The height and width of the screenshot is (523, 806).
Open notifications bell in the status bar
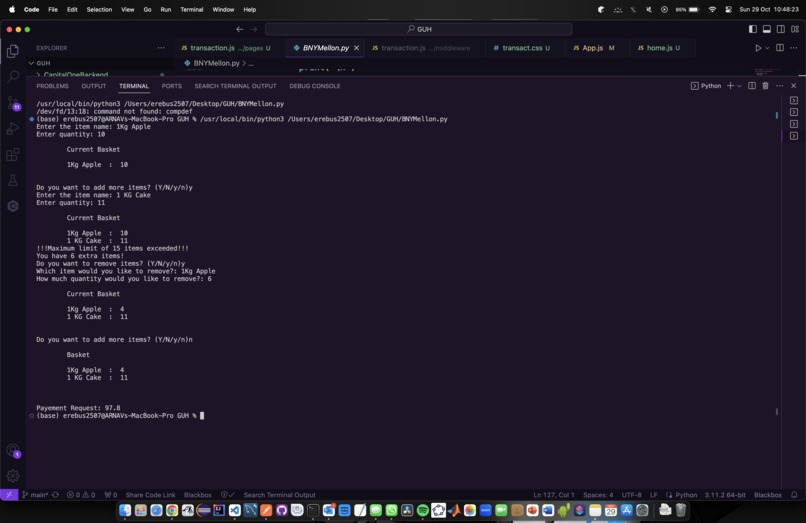coord(794,495)
